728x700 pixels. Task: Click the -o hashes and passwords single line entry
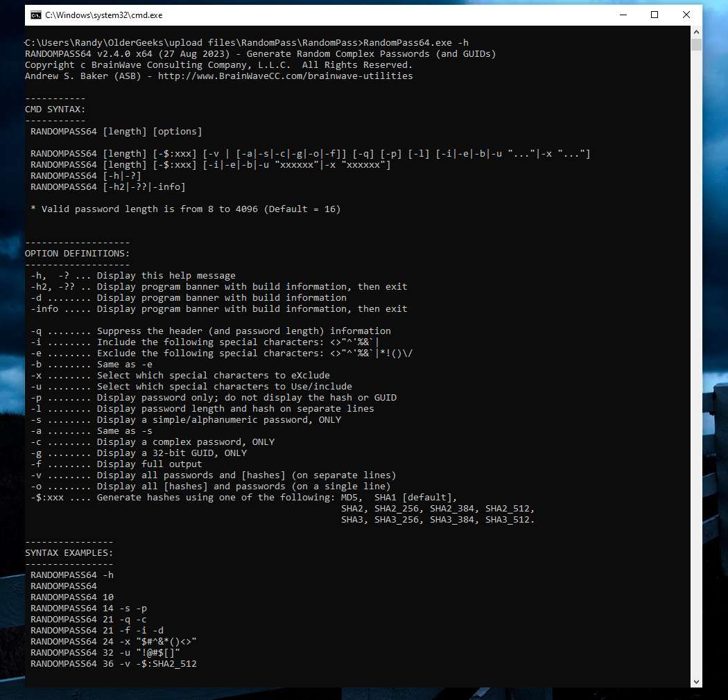(211, 487)
